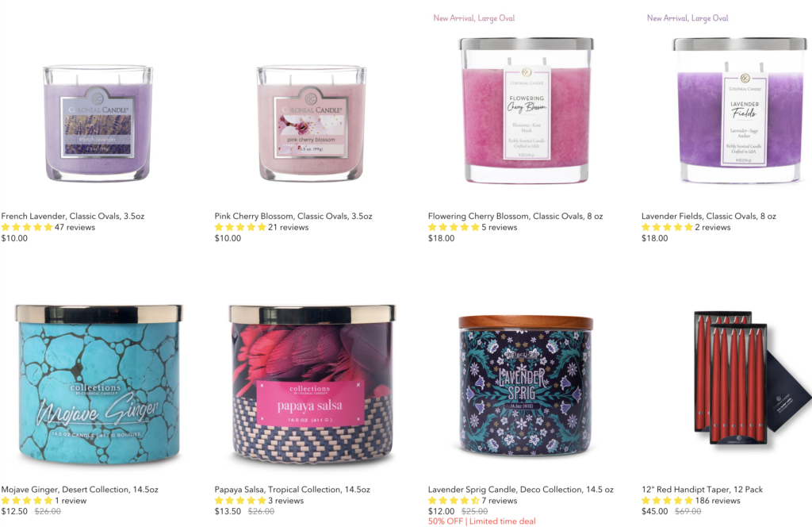The width and height of the screenshot is (812, 527).
Task: Click the 186 reviews star rating
Action: (x=691, y=501)
